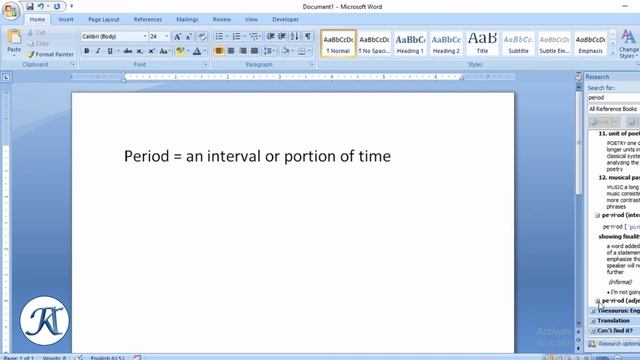The image size is (640, 360).
Task: Clear formatting of selected text
Action: (x=202, y=37)
